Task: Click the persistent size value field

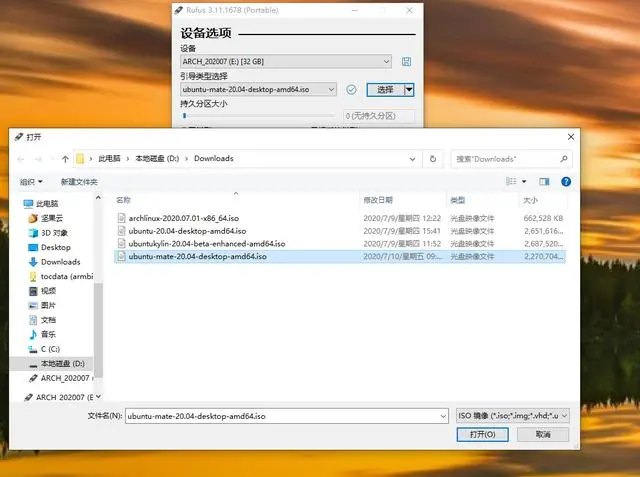Action: click(x=379, y=116)
